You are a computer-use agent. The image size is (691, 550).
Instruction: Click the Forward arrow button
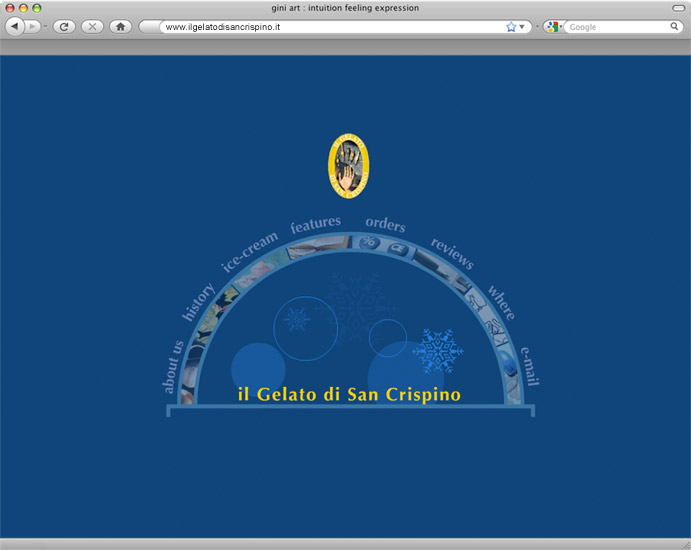tap(34, 27)
